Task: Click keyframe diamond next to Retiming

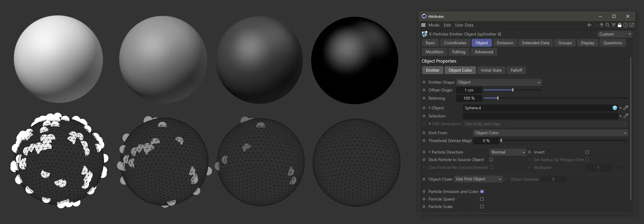Action: 424,98
